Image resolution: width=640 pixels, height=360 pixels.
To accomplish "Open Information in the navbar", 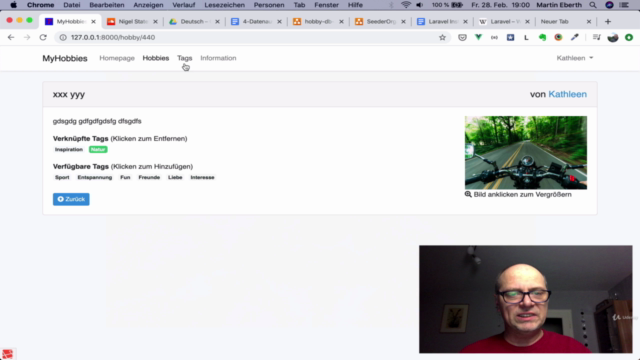I will click(218, 58).
